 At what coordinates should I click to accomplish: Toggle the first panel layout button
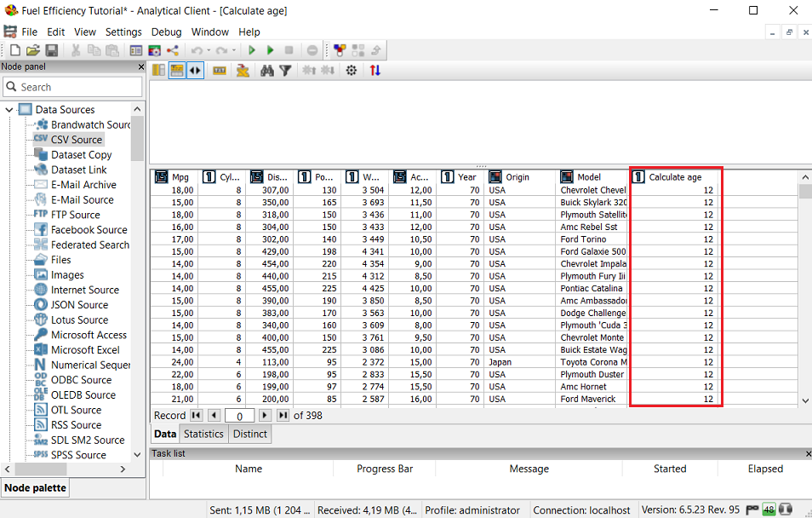159,71
